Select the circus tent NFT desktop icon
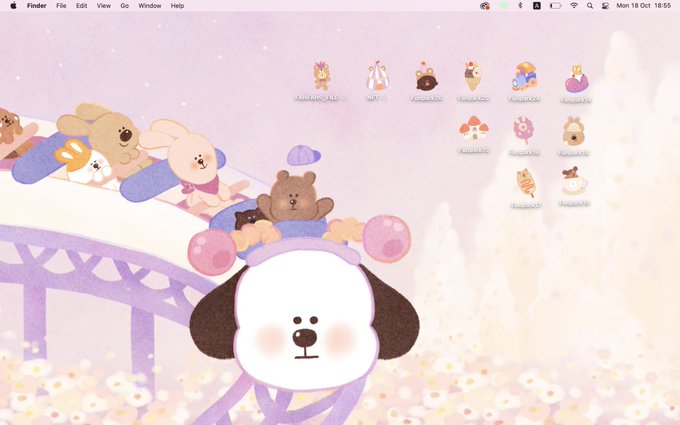Image resolution: width=680 pixels, height=425 pixels. point(377,76)
